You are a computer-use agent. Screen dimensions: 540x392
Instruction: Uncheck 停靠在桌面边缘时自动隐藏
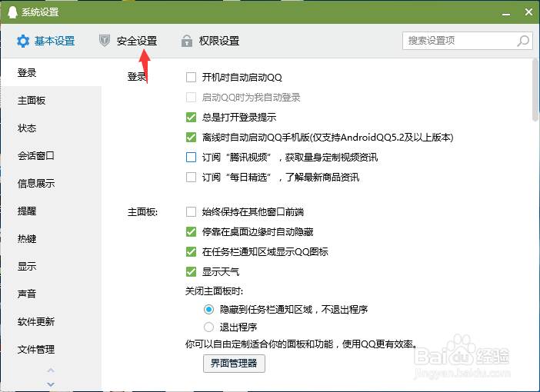click(x=191, y=231)
